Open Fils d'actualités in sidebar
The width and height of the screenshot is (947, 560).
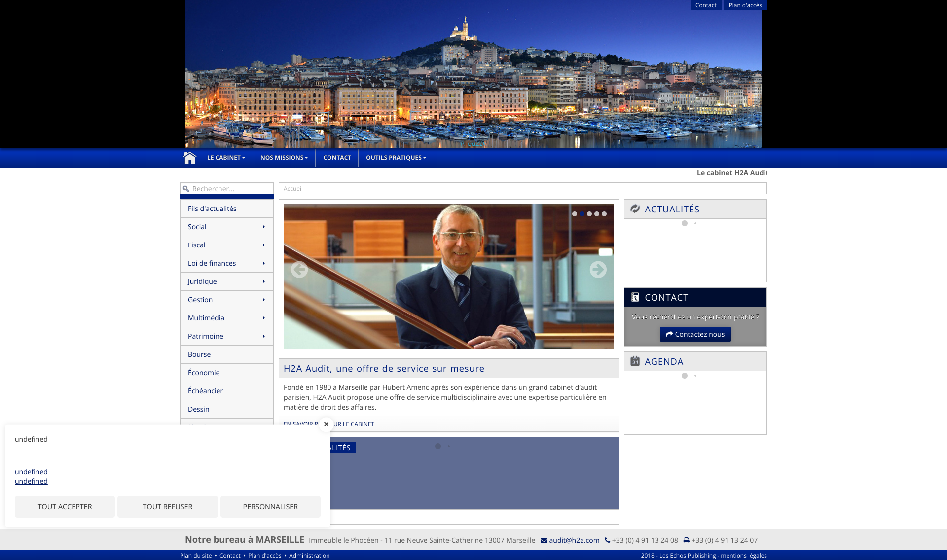coord(227,209)
